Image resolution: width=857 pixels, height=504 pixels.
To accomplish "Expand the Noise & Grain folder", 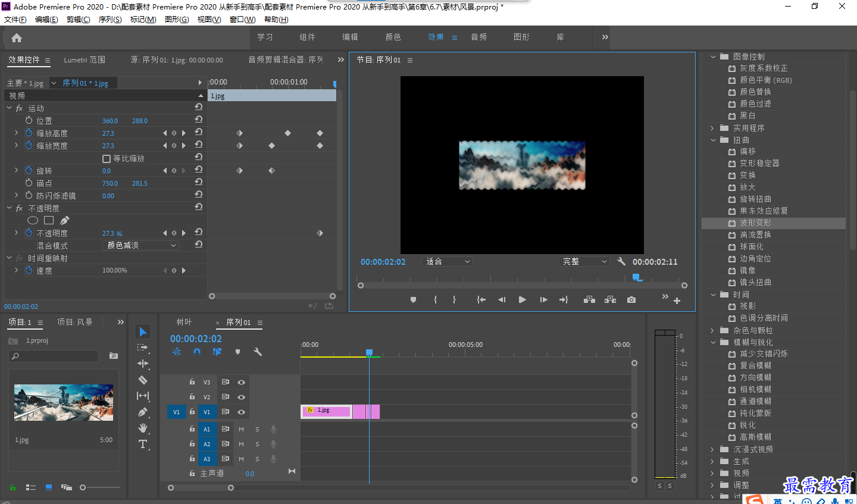I will (713, 330).
